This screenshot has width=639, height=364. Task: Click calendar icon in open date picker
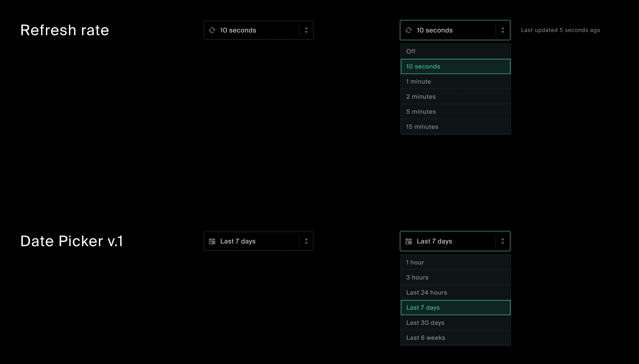tap(409, 241)
